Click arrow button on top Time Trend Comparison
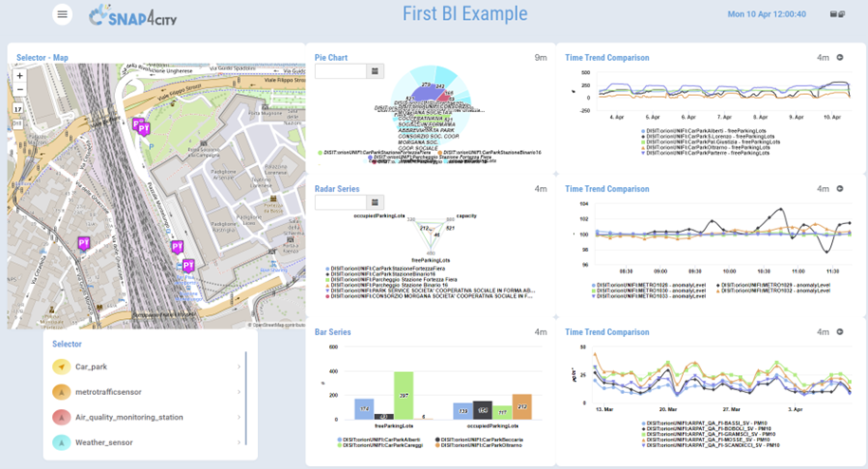 (840, 58)
